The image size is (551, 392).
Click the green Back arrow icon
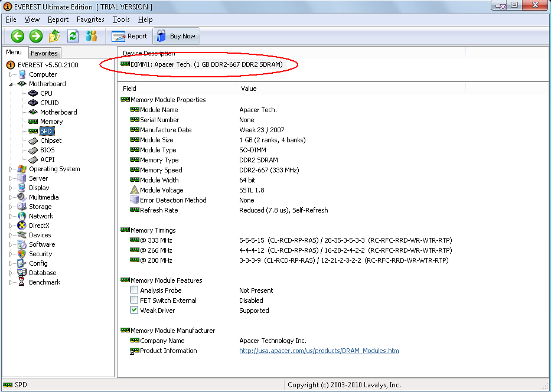[18, 36]
